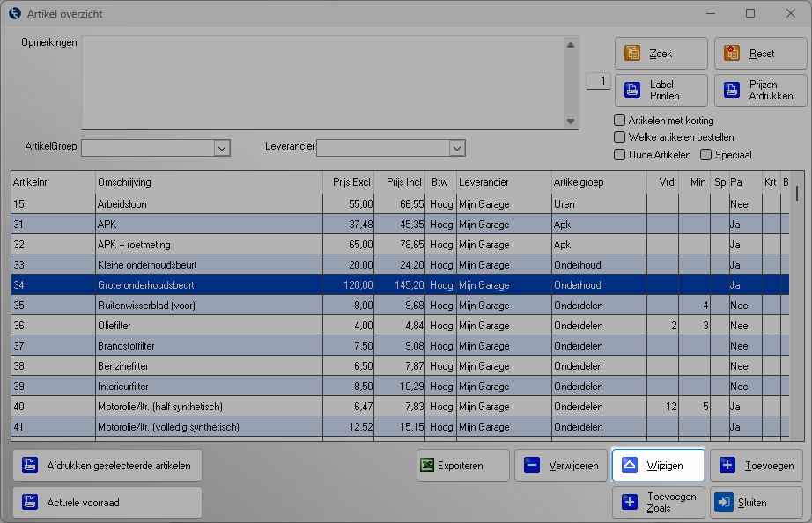Export the list with Exporteren
Image resolution: width=812 pixels, height=523 pixels.
(x=463, y=465)
